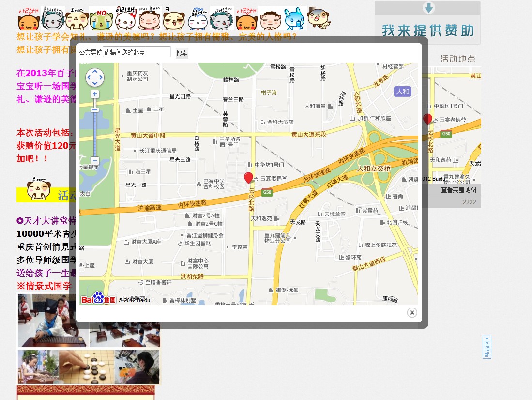Click the 长江重庆通信局 map label
Screen dimensions: 532x400
[x=158, y=151]
